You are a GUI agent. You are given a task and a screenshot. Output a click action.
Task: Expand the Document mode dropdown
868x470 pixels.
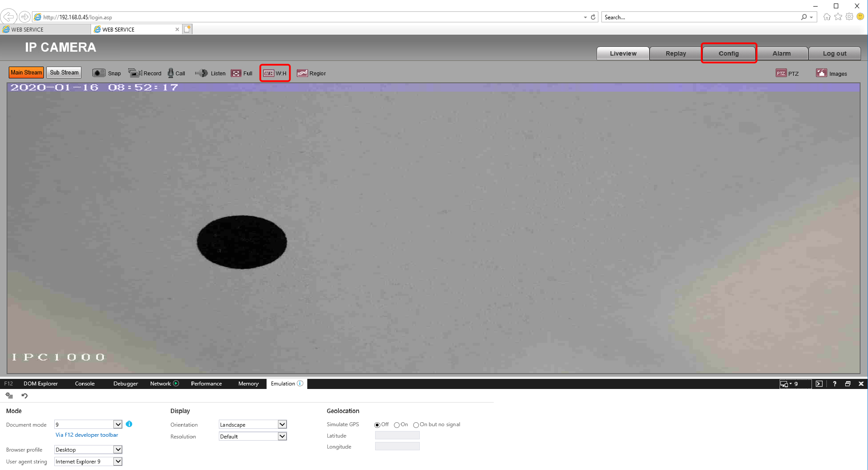click(118, 424)
